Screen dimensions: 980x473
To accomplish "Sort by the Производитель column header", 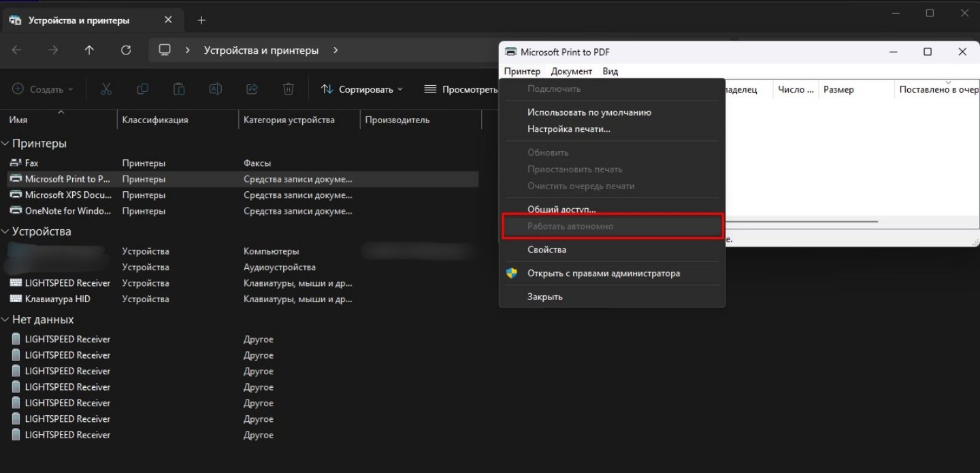I will (421, 120).
